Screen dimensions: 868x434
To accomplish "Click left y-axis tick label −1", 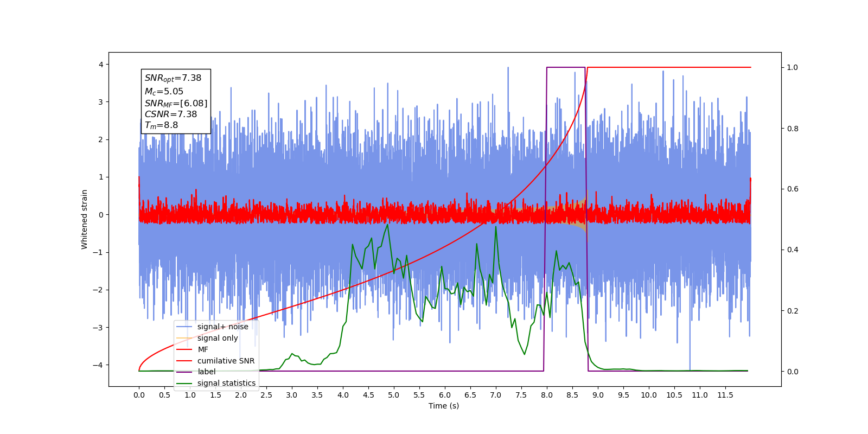I will (x=98, y=252).
